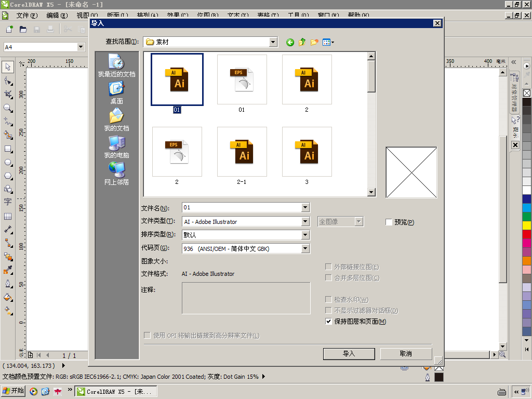Toggle Check for watermark (检查水印) checkbox
Viewport: 532px width, 399px height.
[x=328, y=300]
